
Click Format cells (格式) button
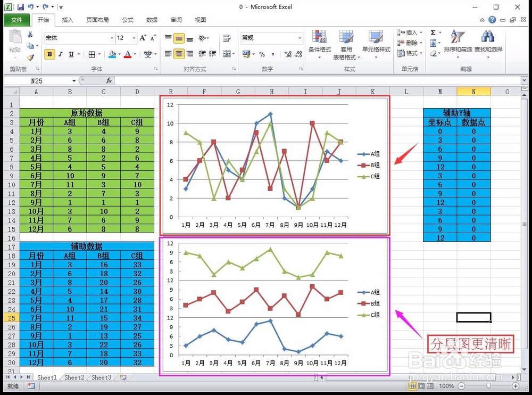pyautogui.click(x=410, y=53)
